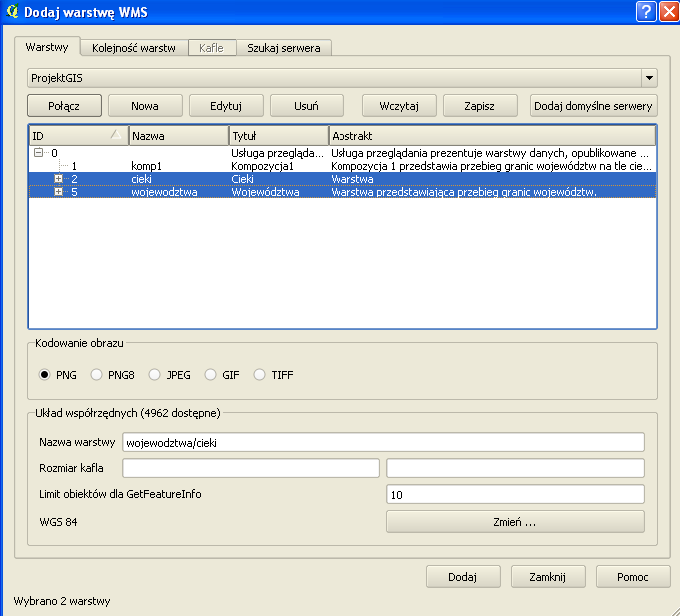The image size is (680, 616).
Task: Click the Województwa title cell
Action: (265, 192)
